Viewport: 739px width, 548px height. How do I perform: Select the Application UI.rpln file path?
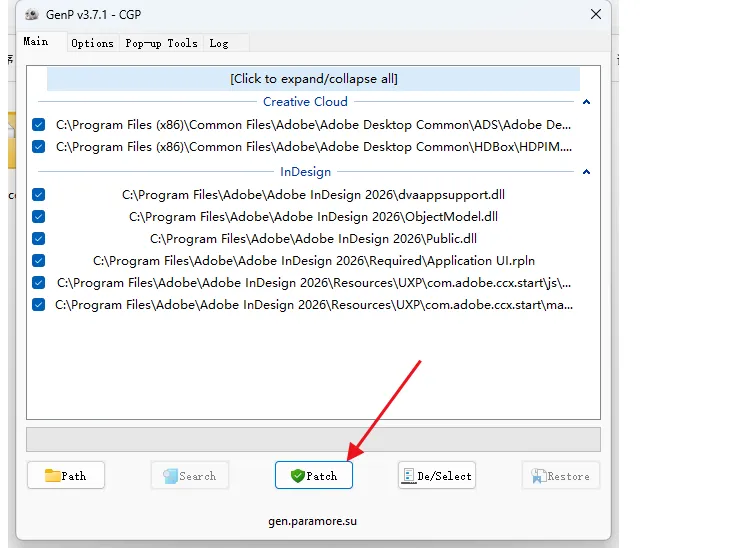[314, 261]
